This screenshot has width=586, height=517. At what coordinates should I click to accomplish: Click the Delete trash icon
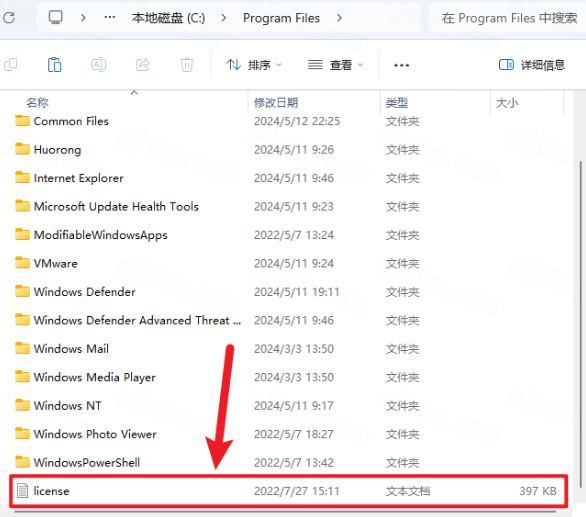(x=186, y=65)
